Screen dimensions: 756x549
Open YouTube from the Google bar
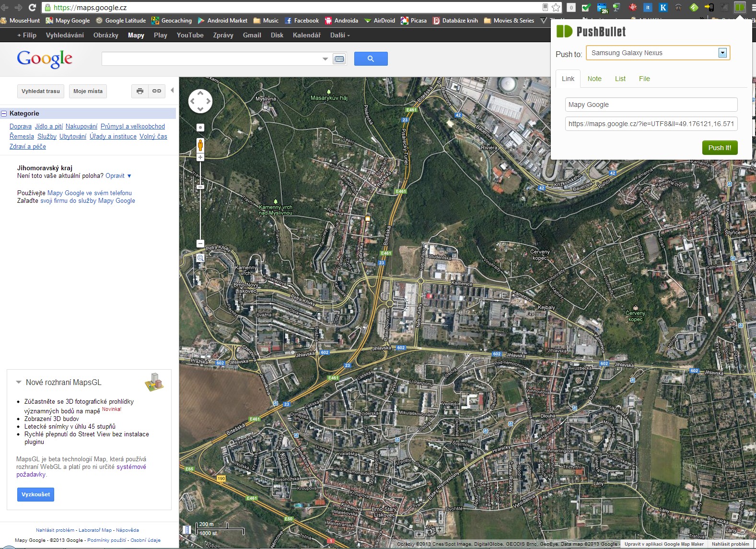click(x=190, y=35)
